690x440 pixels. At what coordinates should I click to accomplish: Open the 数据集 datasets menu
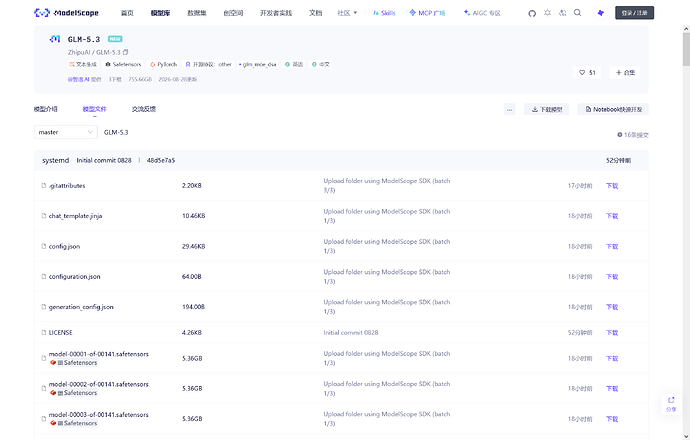click(197, 13)
